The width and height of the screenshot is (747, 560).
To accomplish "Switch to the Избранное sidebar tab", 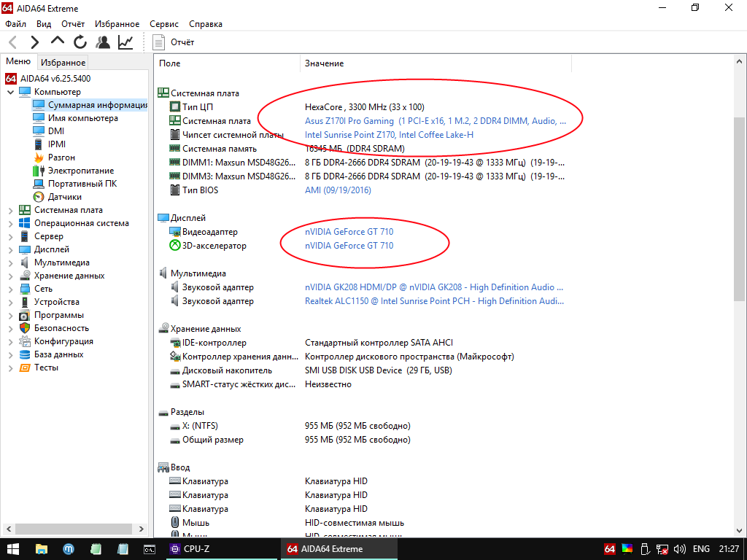I will click(63, 63).
